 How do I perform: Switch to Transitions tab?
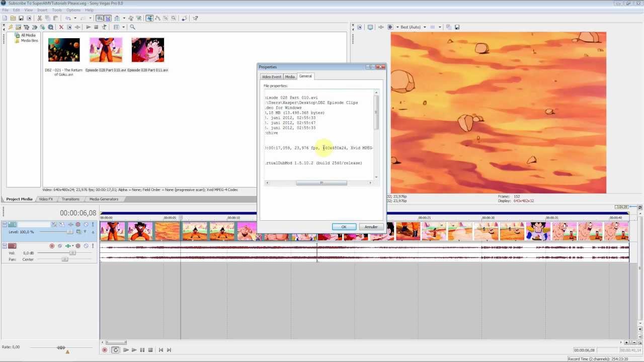click(x=70, y=199)
